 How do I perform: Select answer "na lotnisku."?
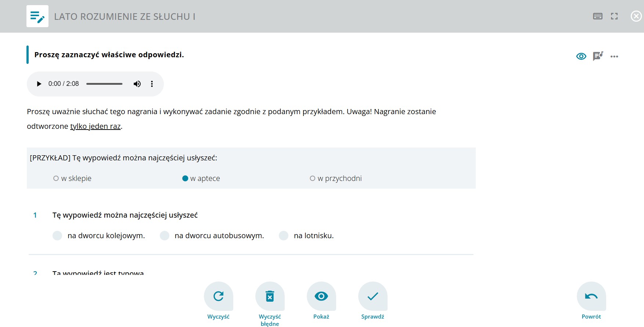[x=284, y=236]
